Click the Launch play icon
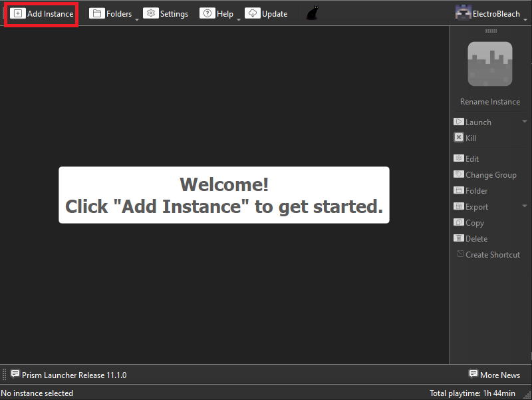Image resolution: width=532 pixels, height=400 pixels. click(459, 122)
